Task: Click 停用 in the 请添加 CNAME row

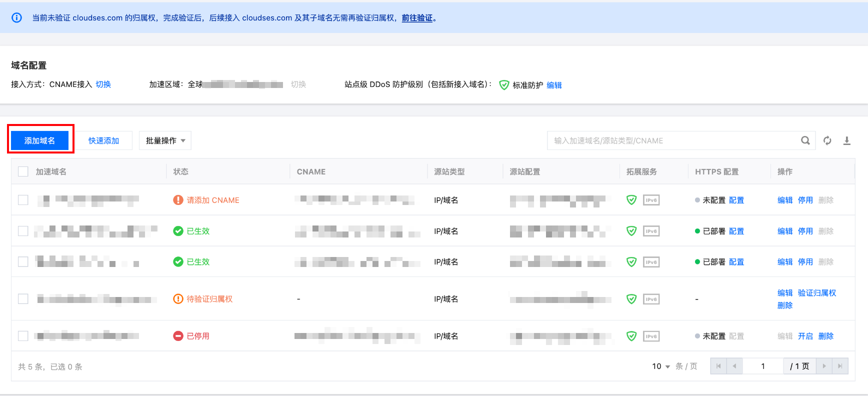Action: coord(805,200)
